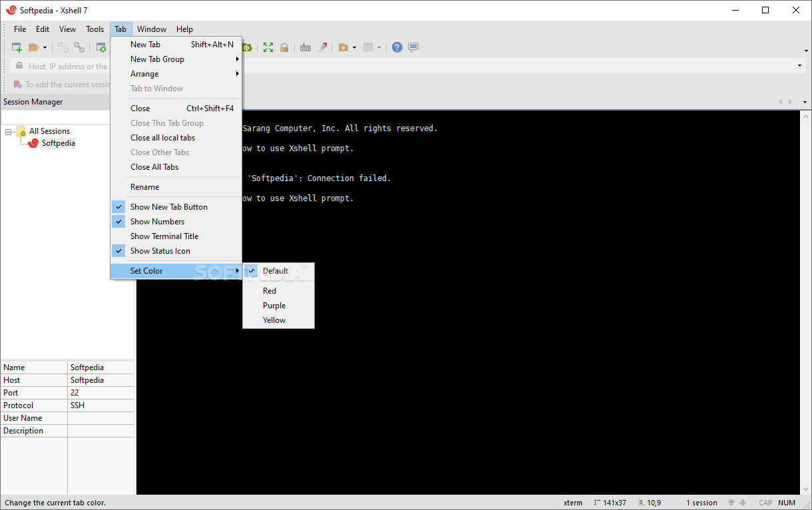
Task: Collapse the All Sessions tree node
Action: [9, 132]
